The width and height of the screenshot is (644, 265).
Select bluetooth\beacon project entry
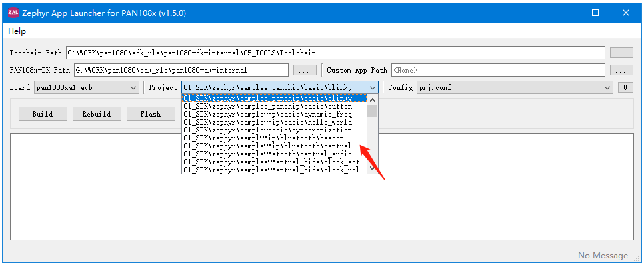tap(275, 138)
